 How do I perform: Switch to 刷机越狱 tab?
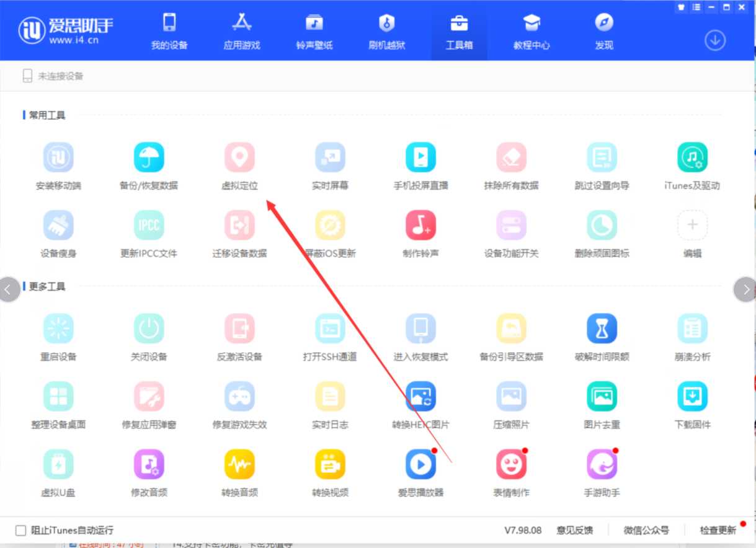387,32
